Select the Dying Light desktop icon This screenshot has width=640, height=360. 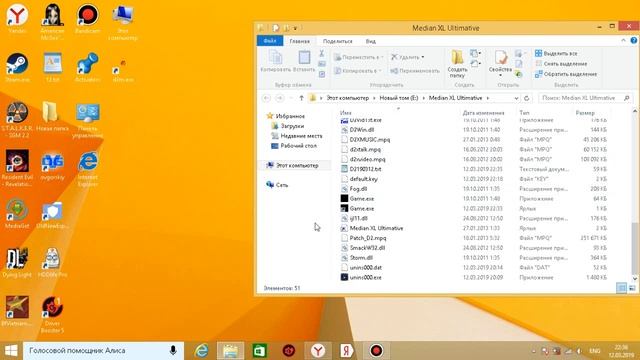click(x=17, y=262)
